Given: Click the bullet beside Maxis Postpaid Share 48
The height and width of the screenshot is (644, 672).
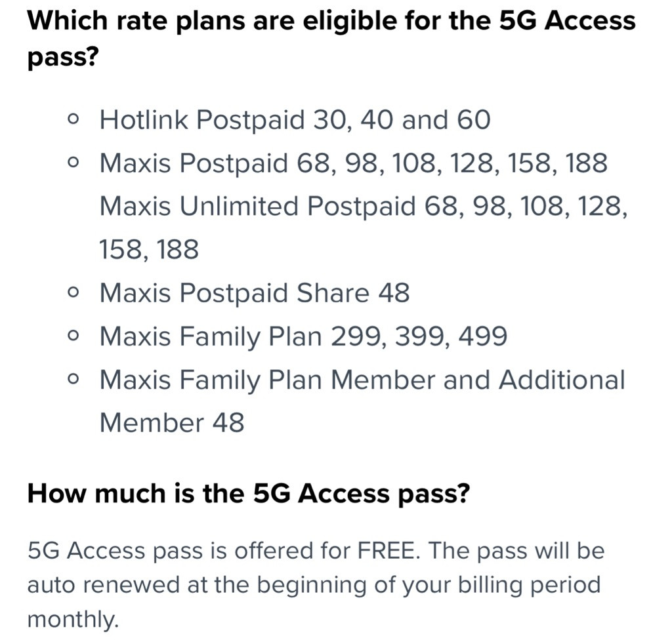Looking at the screenshot, I should 73,293.
